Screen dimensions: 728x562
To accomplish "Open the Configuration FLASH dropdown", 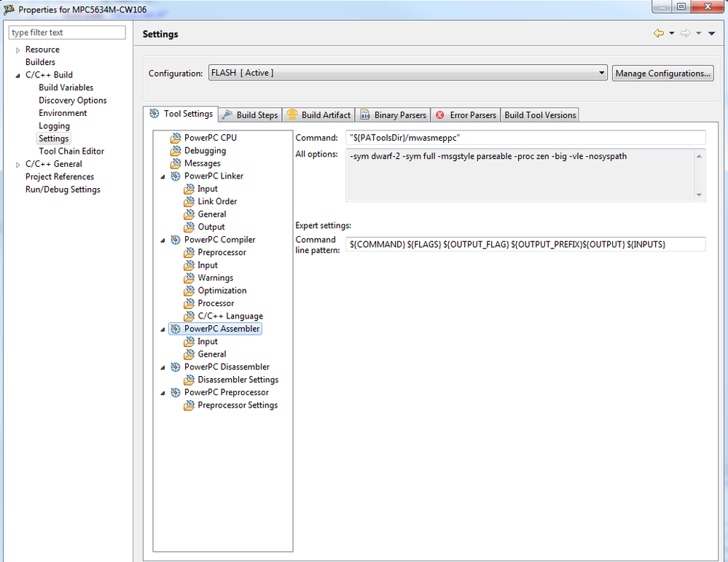I will point(407,73).
